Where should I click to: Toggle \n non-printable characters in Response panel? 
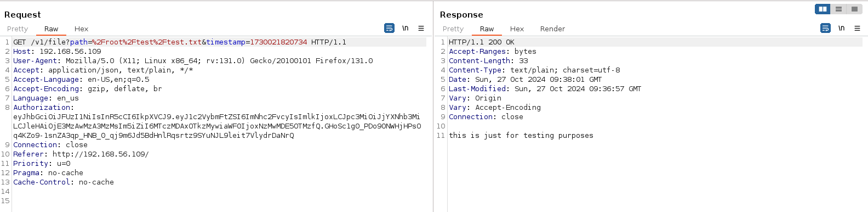[x=841, y=28]
